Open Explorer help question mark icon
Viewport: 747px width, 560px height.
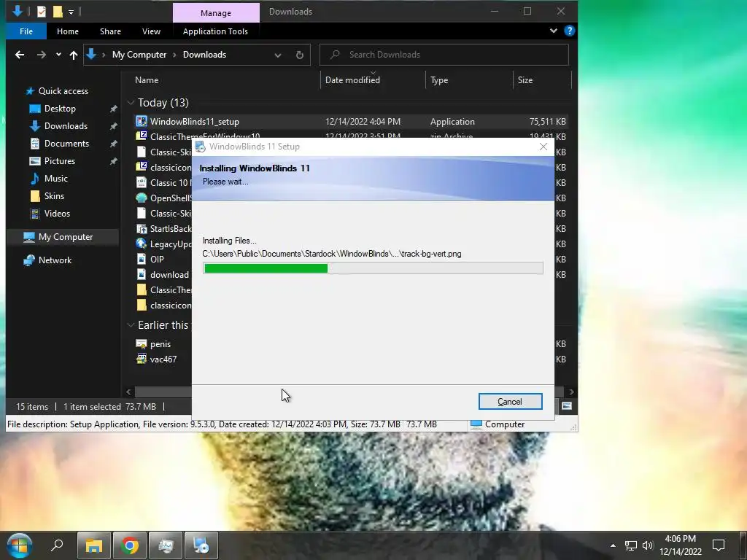(x=569, y=31)
